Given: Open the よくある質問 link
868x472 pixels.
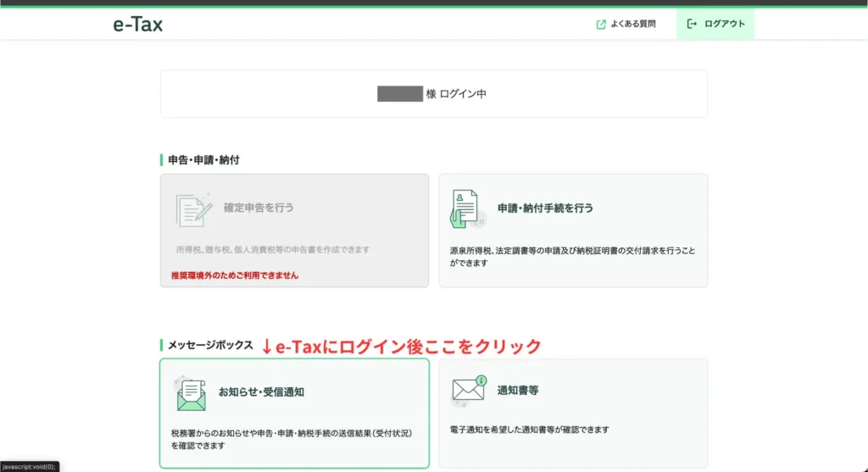Looking at the screenshot, I should pos(626,24).
